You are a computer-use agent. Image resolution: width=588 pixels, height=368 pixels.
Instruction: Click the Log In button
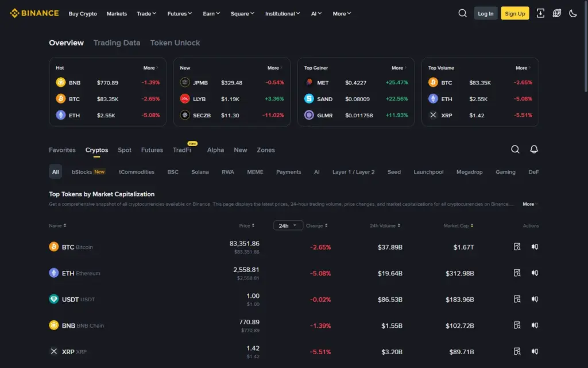point(486,13)
